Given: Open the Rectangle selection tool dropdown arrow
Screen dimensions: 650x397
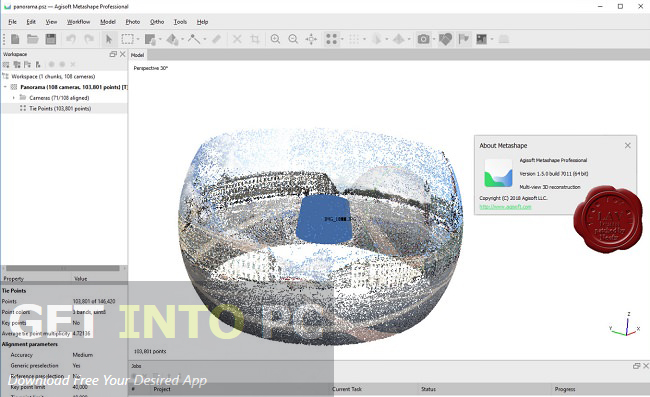Looking at the screenshot, I should 138,39.
